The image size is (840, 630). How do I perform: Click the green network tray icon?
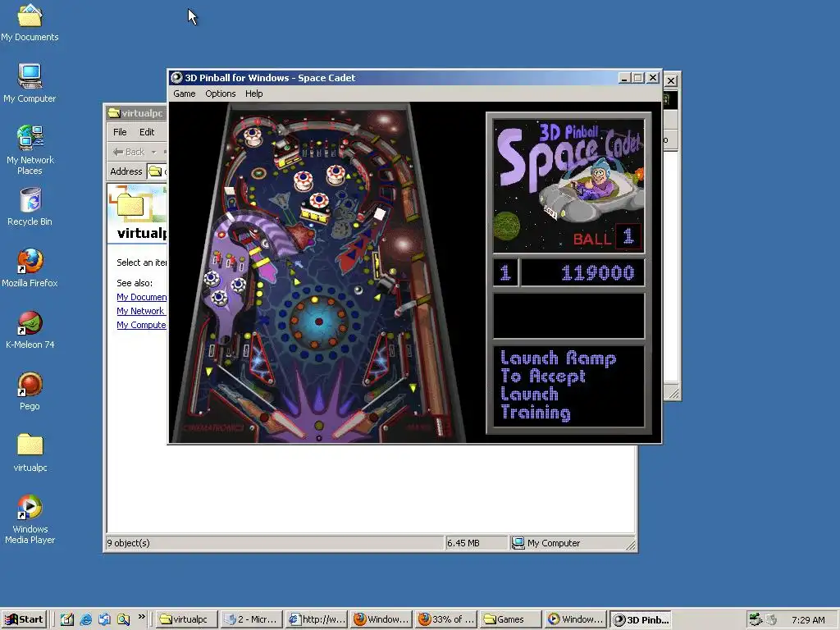(x=756, y=620)
